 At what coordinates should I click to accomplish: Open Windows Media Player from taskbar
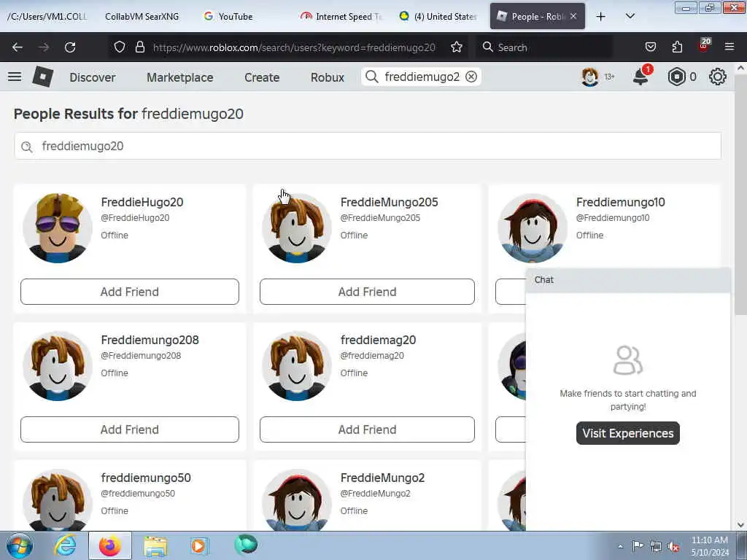point(198,545)
